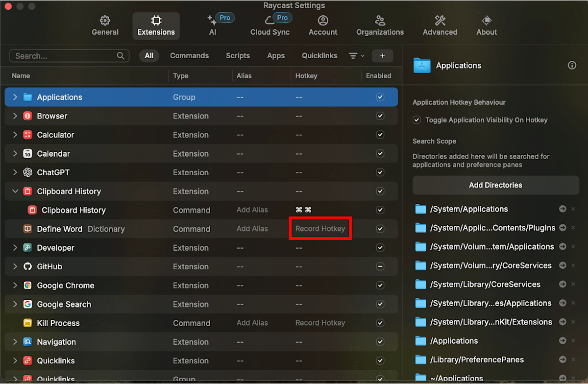Disable the Calendar extension checkbox
Viewport: 588px width, 384px height.
[380, 154]
